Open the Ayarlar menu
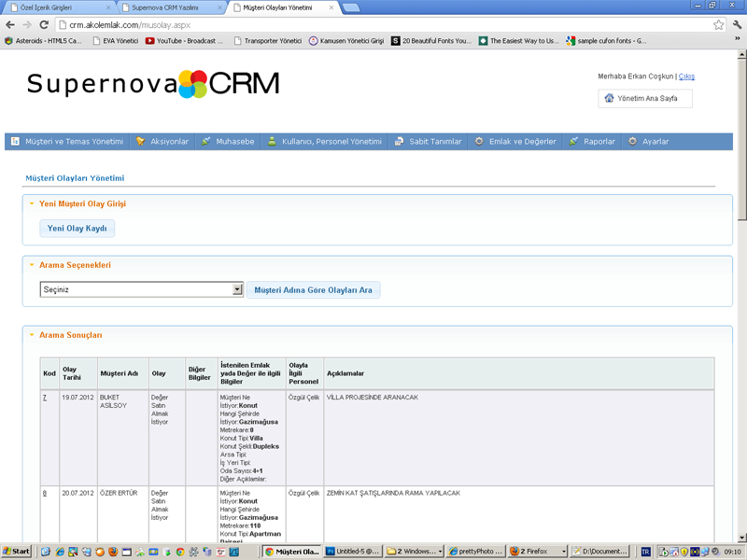747x560 pixels. (x=648, y=142)
